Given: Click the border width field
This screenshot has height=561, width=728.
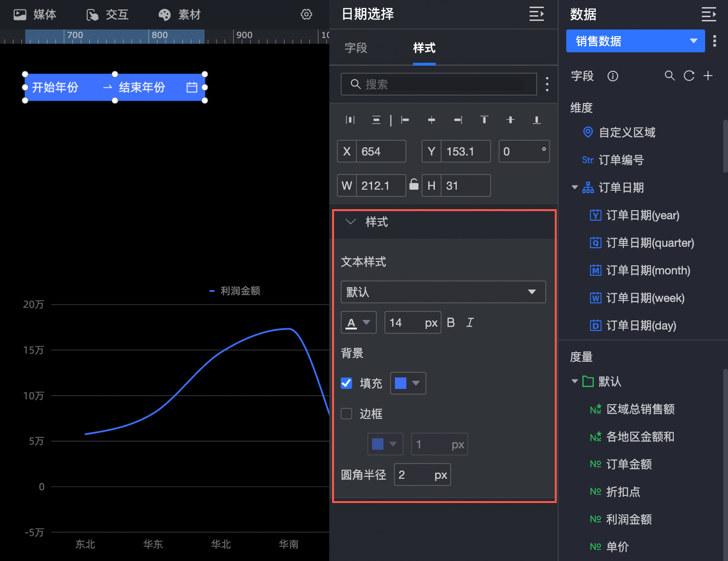Looking at the screenshot, I should 439,444.
